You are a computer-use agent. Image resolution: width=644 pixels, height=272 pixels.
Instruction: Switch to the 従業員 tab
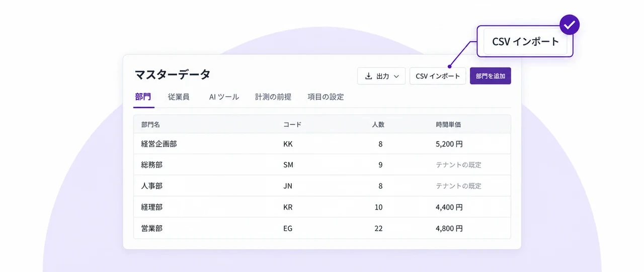179,97
